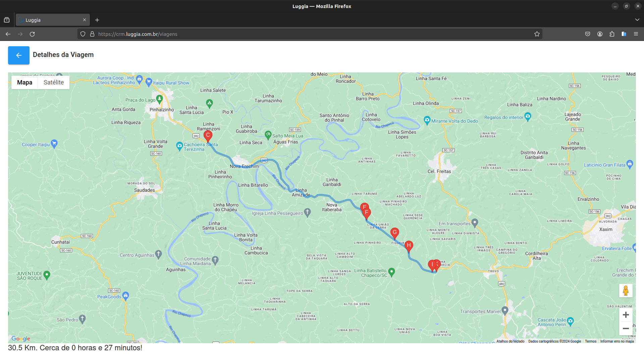The height and width of the screenshot is (362, 644).
Task: Open Firefox application menu hamburger
Action: pos(636,34)
